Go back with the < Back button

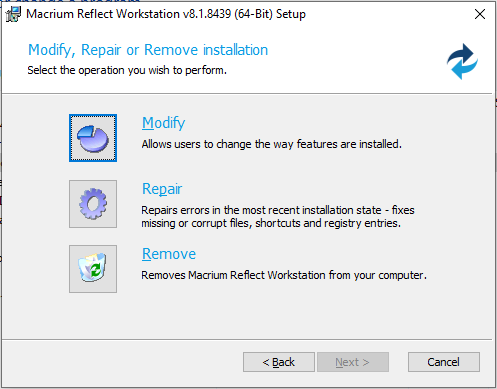coord(279,362)
